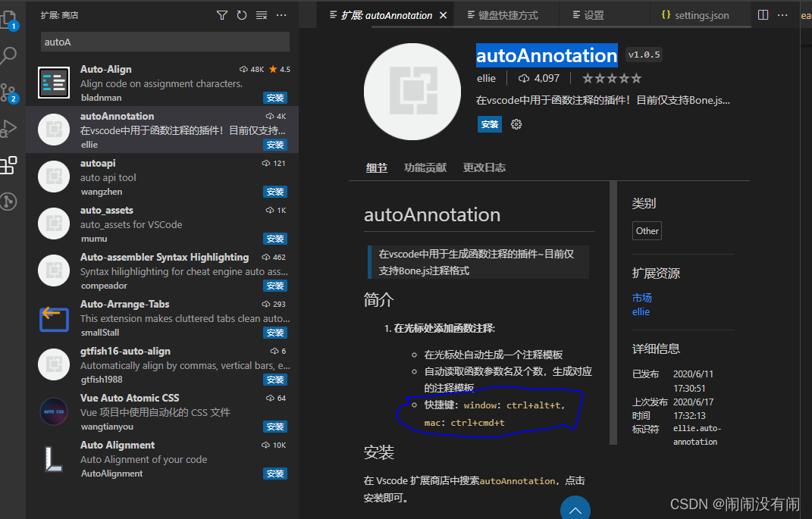
Task: Click the version label v1.0.5
Action: pyautogui.click(x=644, y=55)
